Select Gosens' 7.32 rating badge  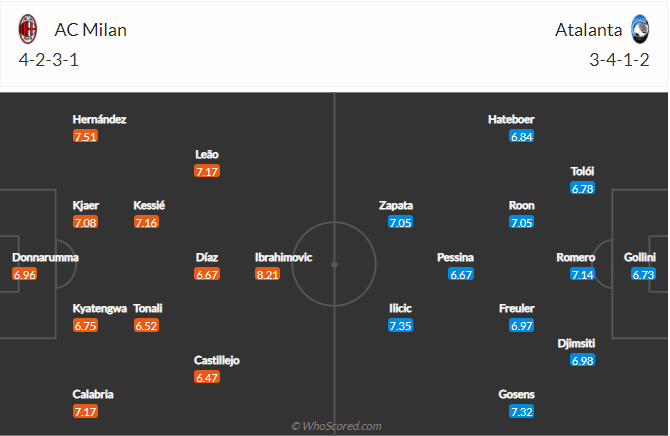521,411
